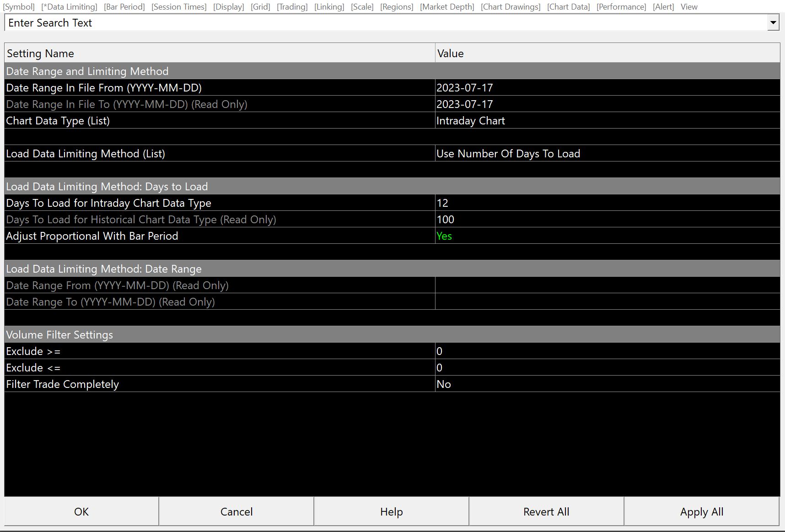Select the [Scale] tab
The height and width of the screenshot is (532, 785).
362,7
